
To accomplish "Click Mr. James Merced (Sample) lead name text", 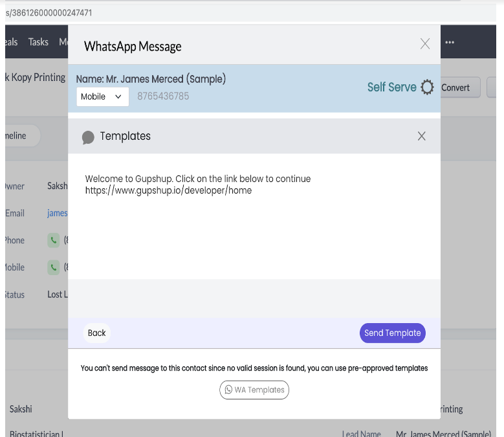I will pyautogui.click(x=443, y=434).
